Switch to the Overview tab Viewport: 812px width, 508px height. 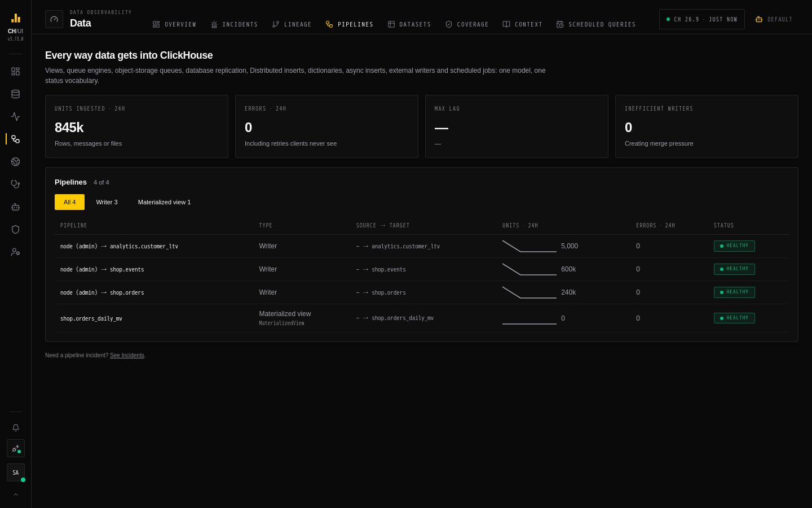click(174, 24)
